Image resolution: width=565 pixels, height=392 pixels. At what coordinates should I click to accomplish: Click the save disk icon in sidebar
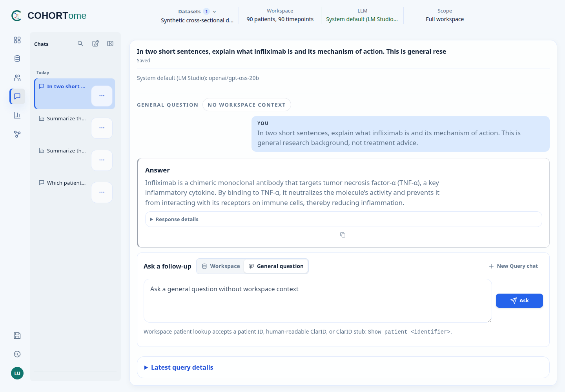point(17,336)
